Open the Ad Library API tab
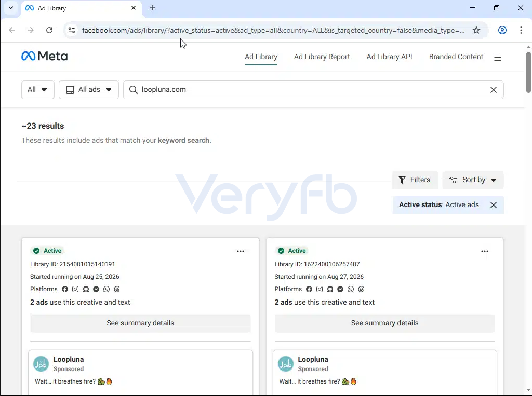 (389, 57)
